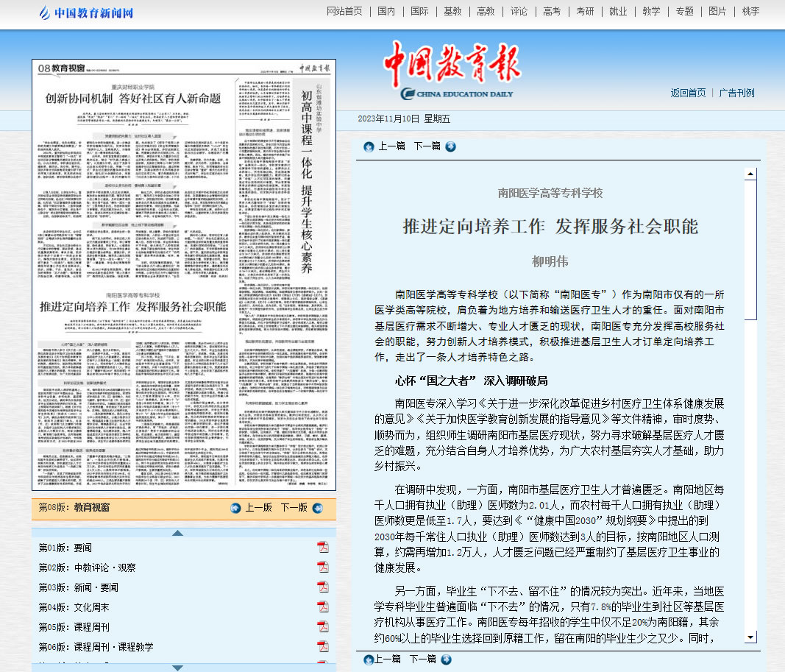The width and height of the screenshot is (785, 672).
Task: Click thumbnail vertical article 初高中课程一体化
Action: [x=306, y=181]
